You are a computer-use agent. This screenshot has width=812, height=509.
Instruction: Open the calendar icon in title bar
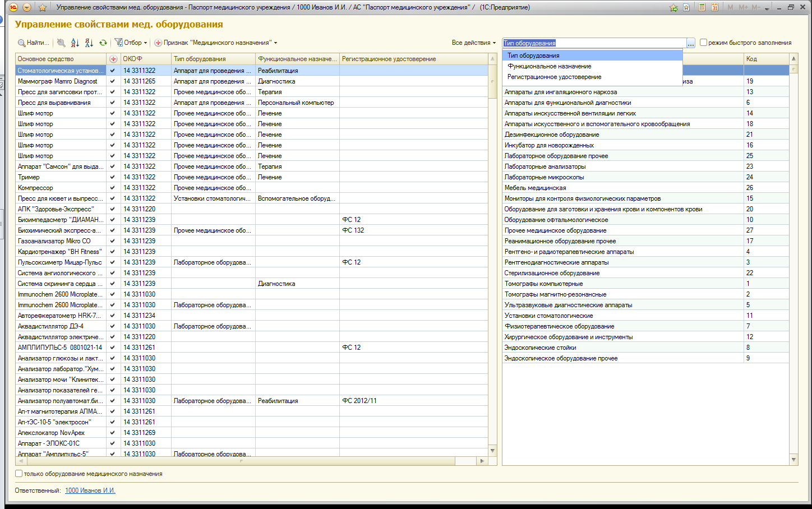[x=714, y=7]
